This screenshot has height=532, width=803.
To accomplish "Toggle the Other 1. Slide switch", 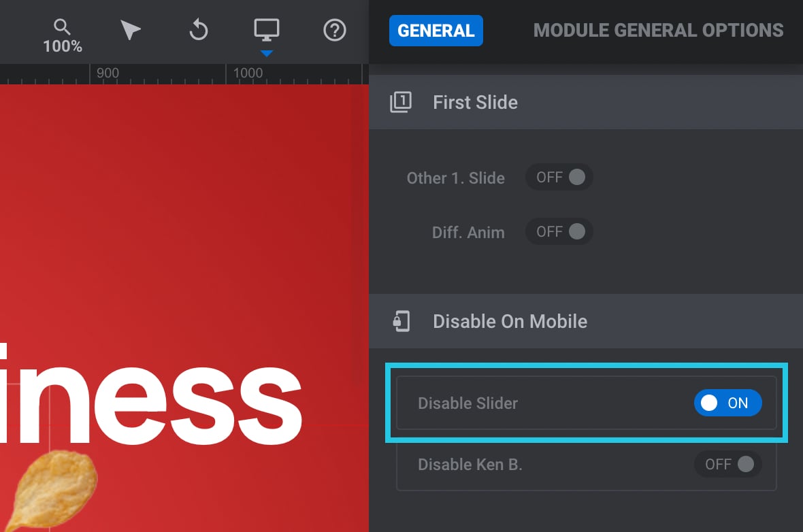I will (x=559, y=177).
